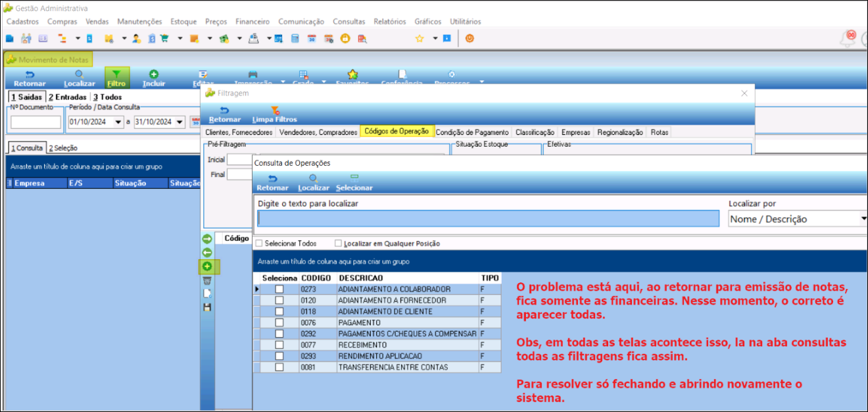
Task: Click Selecionar in Consulta de Operações toolbar
Action: [354, 183]
